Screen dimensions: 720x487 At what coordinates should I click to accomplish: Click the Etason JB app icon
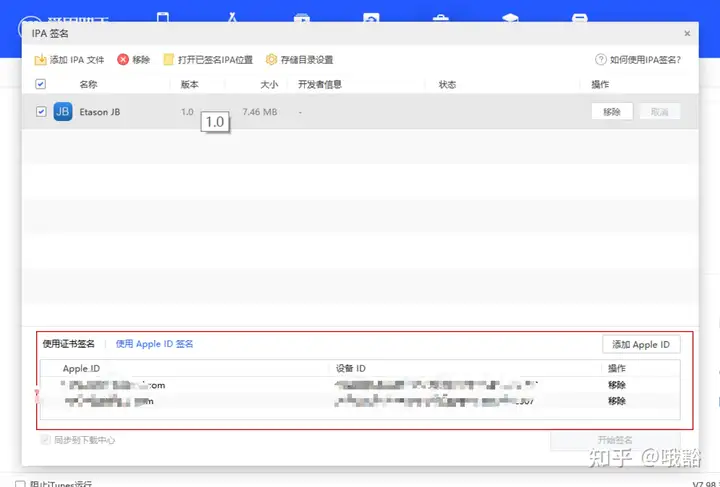[x=63, y=112]
